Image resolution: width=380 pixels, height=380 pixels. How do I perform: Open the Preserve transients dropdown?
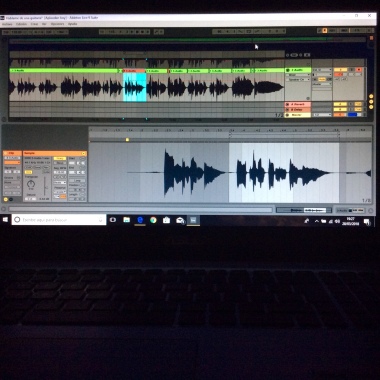[60, 192]
